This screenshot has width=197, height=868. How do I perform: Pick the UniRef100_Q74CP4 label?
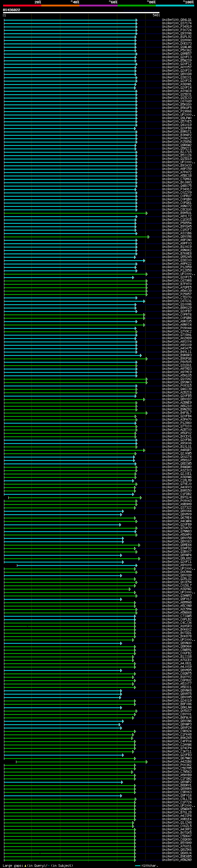(x=177, y=748)
